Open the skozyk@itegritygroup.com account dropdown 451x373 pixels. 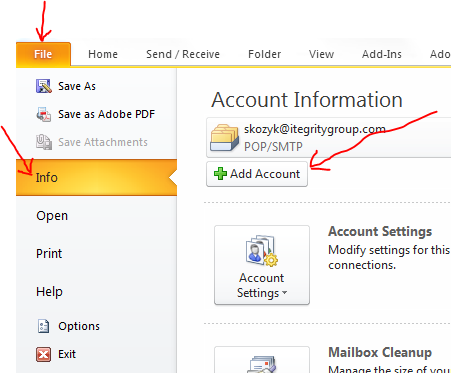coord(328,137)
